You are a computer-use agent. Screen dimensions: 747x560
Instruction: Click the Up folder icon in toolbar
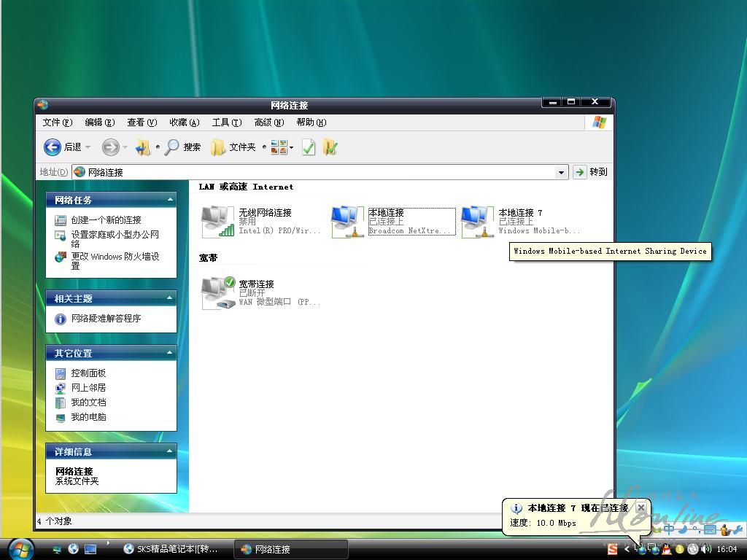click(143, 147)
